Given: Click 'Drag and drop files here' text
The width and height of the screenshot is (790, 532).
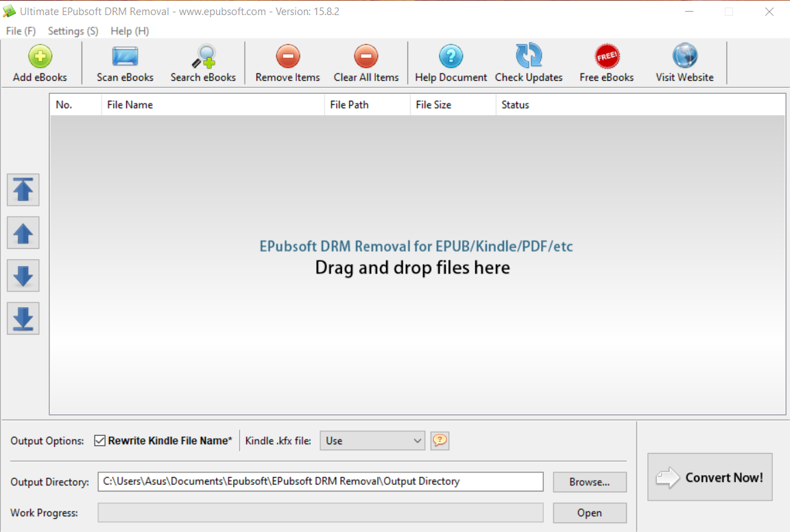Looking at the screenshot, I should click(413, 267).
